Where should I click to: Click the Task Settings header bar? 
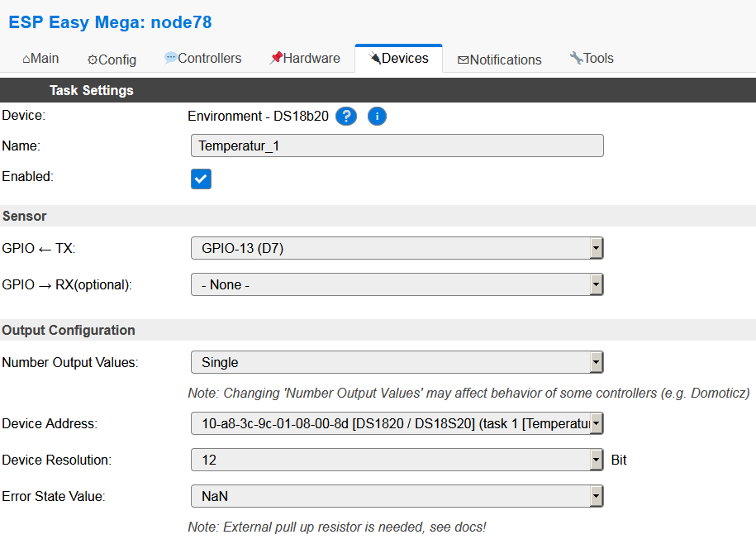(x=91, y=90)
